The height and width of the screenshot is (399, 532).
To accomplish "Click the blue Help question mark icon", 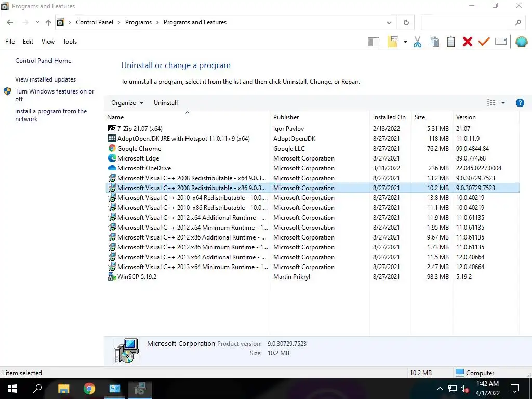I will tap(520, 103).
